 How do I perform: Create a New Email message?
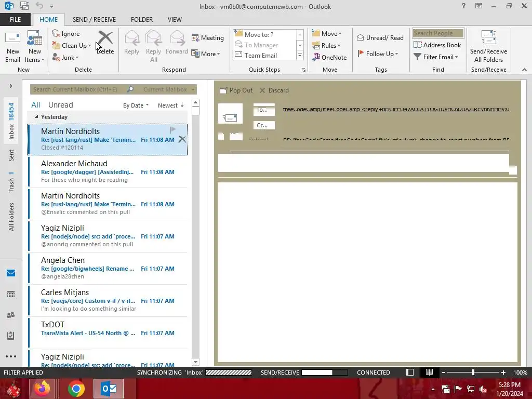(13, 47)
